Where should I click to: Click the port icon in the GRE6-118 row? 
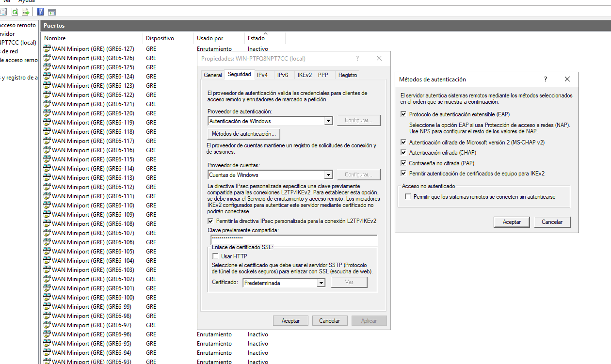click(x=47, y=132)
